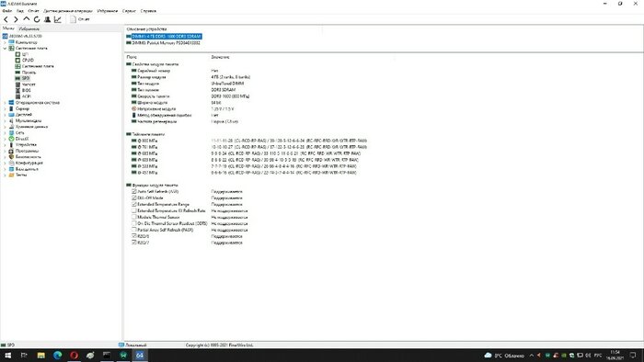Screen dimensions: 644x362
Task: Toggle the Auto Self Refresh (ASR) checkbox
Action: point(134,191)
